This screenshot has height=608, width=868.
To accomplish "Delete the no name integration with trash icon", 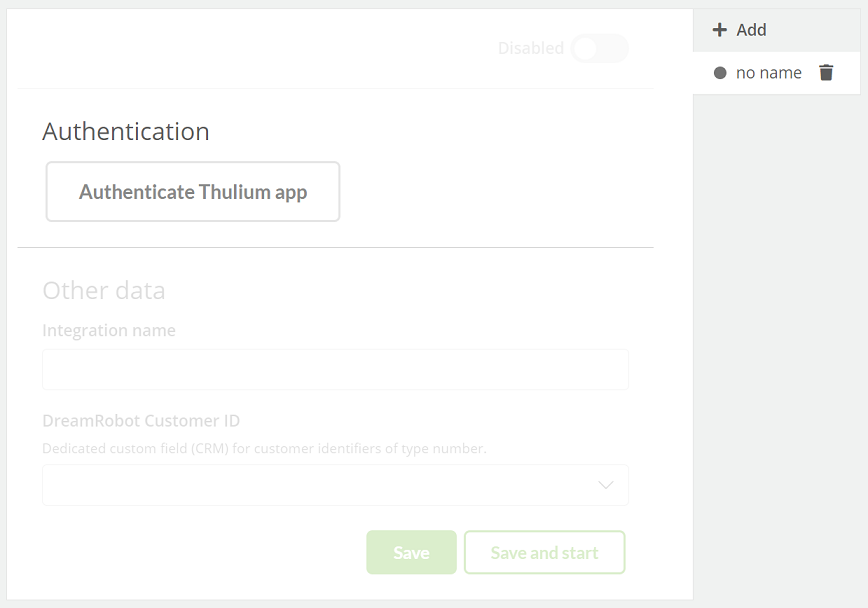I will point(826,73).
